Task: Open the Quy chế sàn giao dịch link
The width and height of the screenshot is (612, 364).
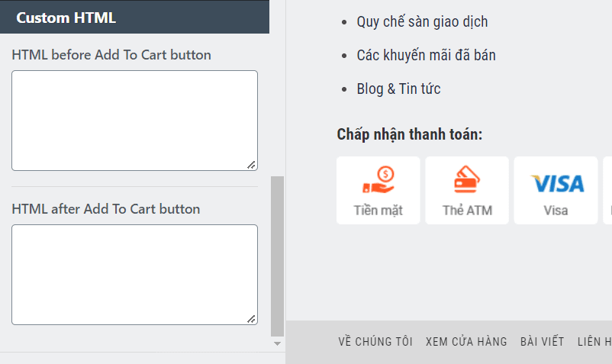Action: (x=422, y=21)
